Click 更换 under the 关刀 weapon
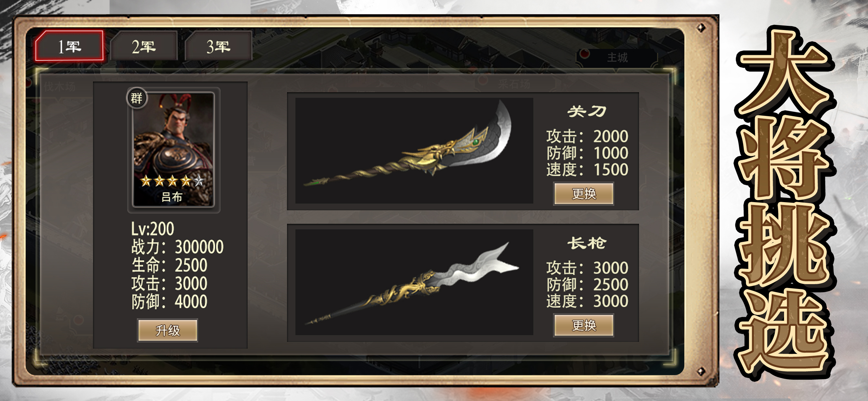The height and width of the screenshot is (401, 868). point(584,193)
